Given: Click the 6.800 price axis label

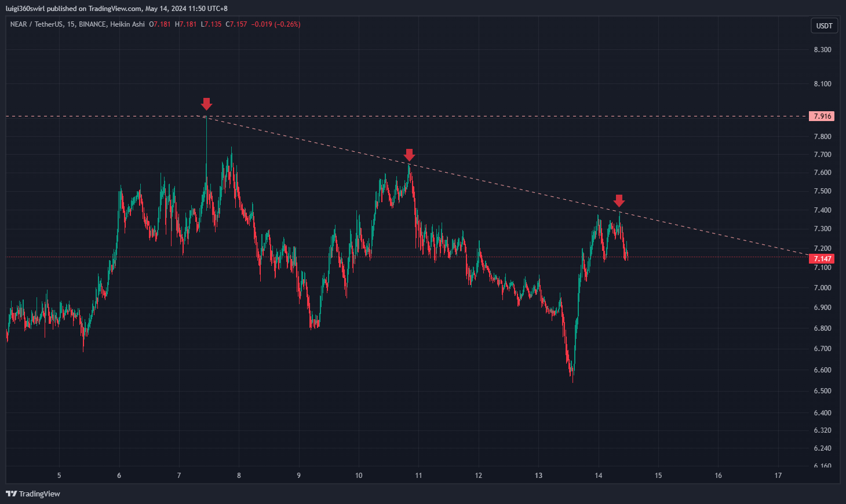Looking at the screenshot, I should click(x=822, y=328).
